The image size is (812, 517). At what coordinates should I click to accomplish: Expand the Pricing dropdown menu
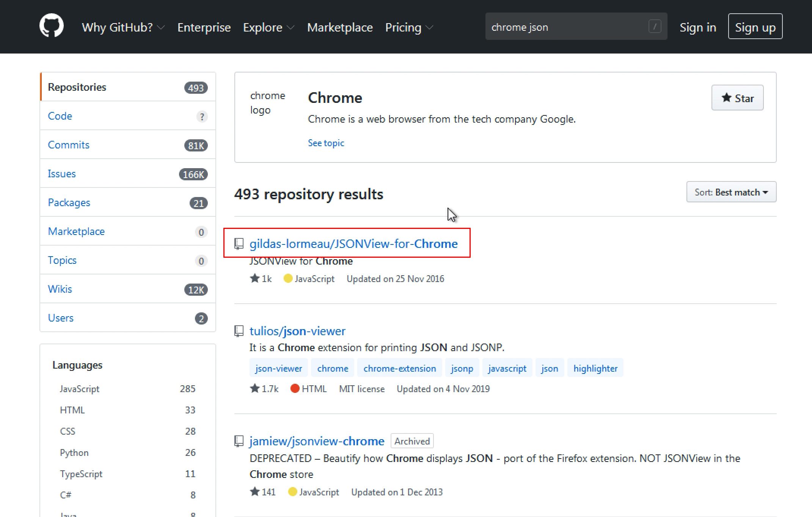[409, 27]
